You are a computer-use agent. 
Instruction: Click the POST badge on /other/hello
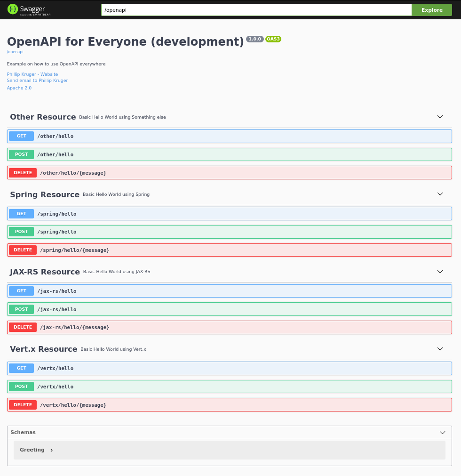pyautogui.click(x=21, y=154)
